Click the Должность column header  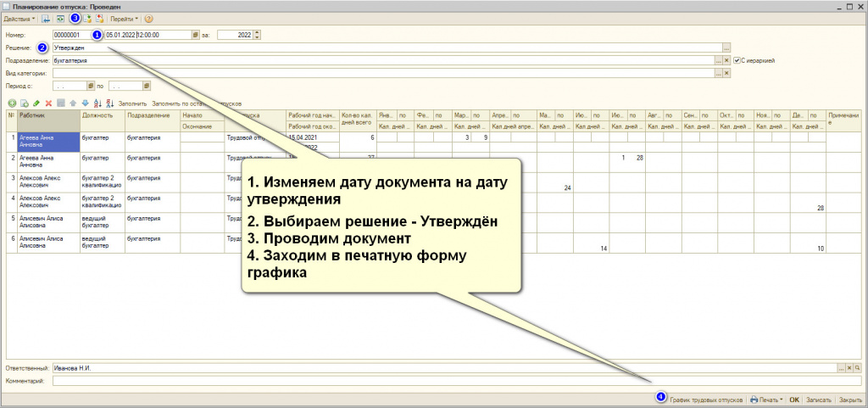(x=103, y=120)
